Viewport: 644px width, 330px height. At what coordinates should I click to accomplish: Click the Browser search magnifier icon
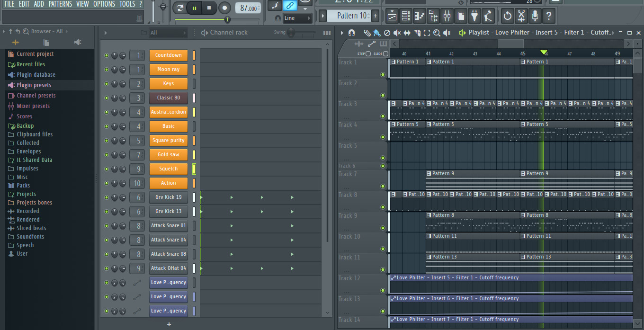click(26, 31)
